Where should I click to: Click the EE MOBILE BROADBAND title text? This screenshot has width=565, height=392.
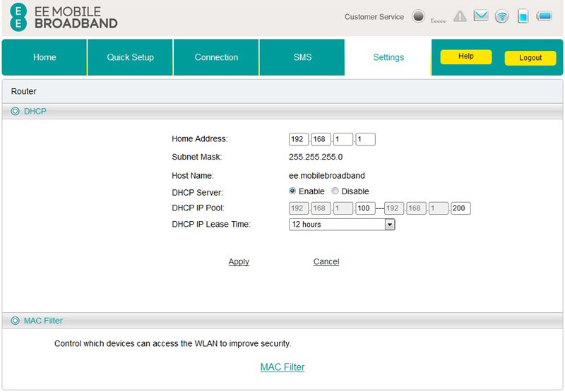click(76, 17)
